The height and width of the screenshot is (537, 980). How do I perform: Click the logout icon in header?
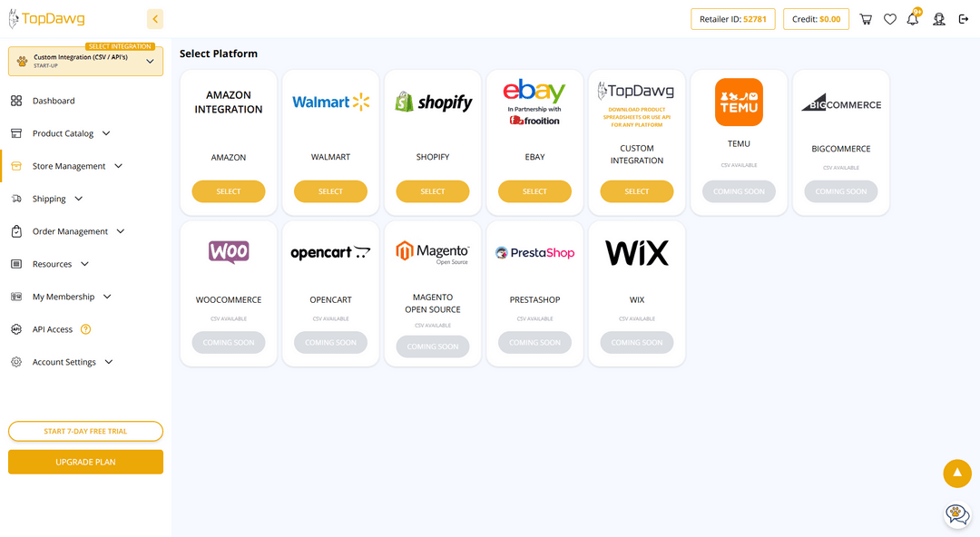(963, 19)
